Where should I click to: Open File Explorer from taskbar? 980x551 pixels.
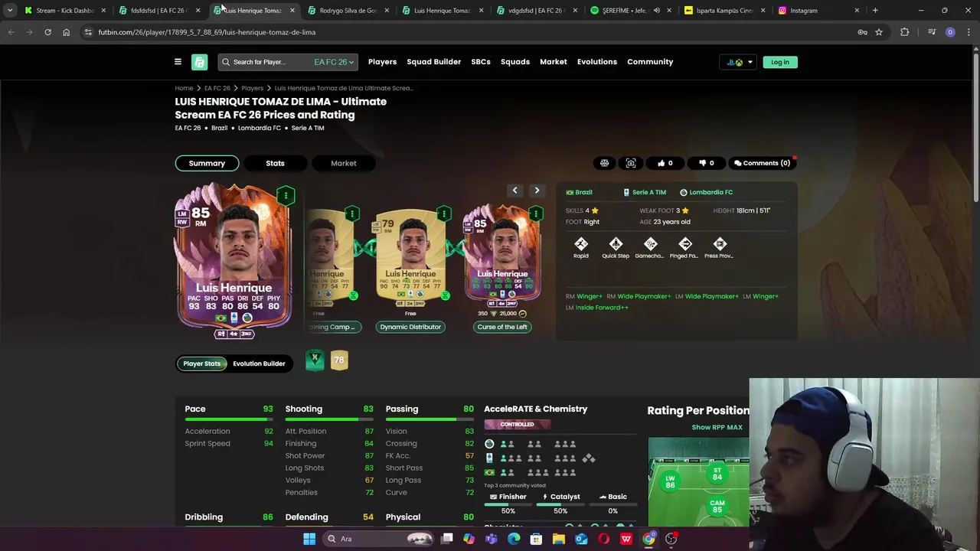pyautogui.click(x=559, y=539)
